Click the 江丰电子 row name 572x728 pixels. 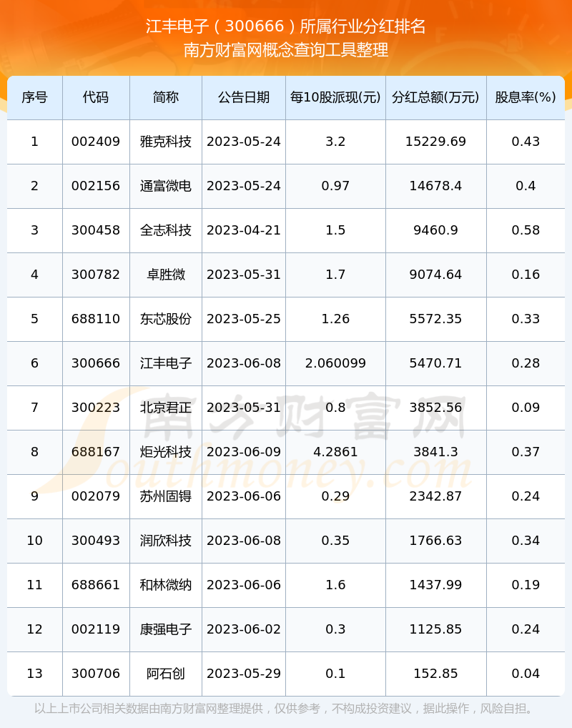click(x=166, y=363)
